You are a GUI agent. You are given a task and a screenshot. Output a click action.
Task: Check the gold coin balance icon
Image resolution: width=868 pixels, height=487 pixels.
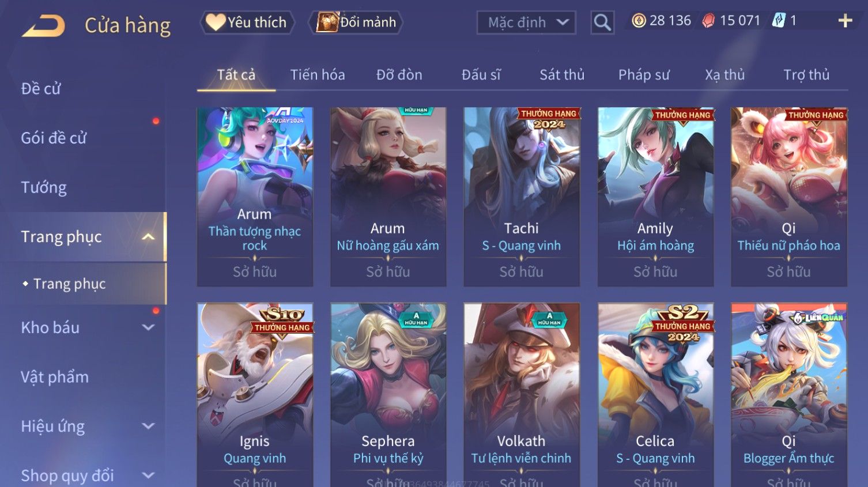click(x=639, y=21)
